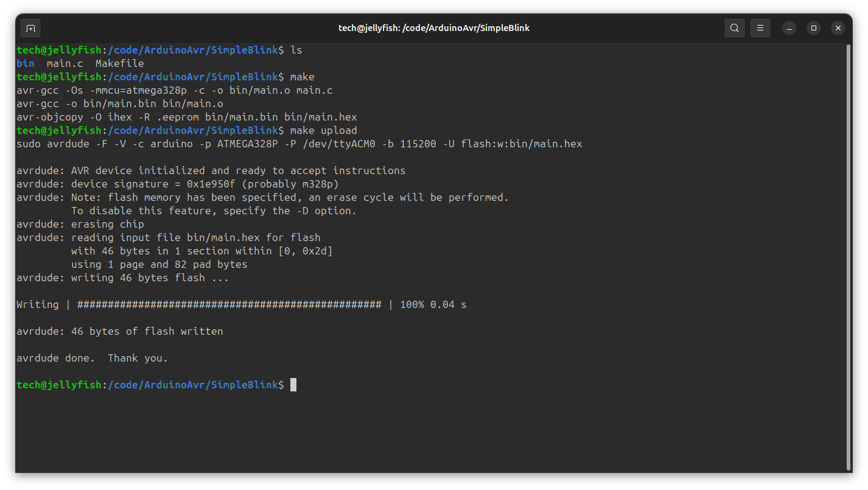Click the block cursor at final prompt
Screen dimensions: 868x490
pos(293,385)
